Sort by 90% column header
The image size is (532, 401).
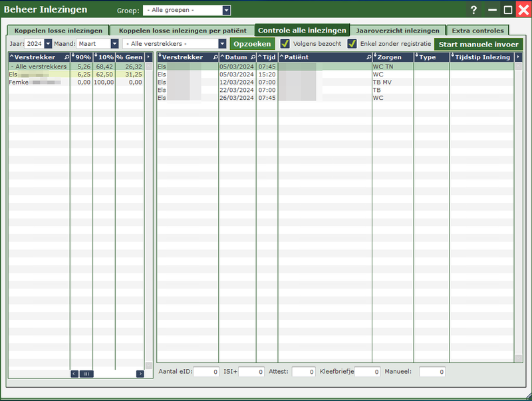81,57
